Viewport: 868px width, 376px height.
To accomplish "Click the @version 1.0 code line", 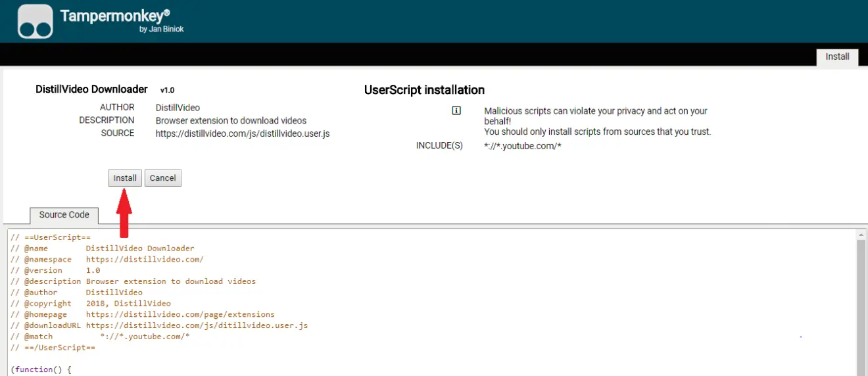I will pyautogui.click(x=55, y=270).
